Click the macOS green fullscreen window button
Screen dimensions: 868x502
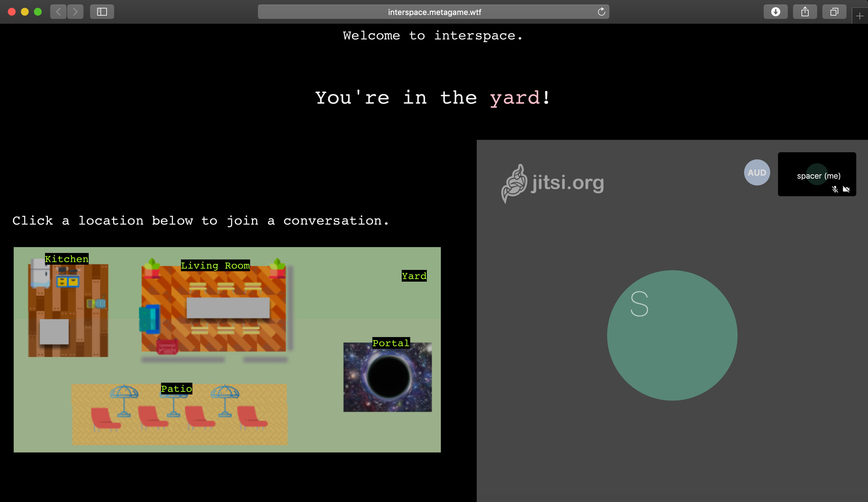coord(38,12)
